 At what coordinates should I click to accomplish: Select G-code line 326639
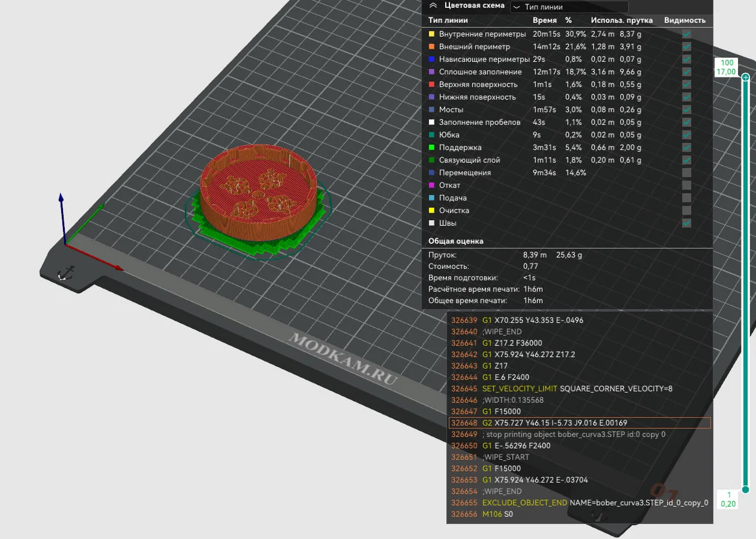tap(517, 321)
